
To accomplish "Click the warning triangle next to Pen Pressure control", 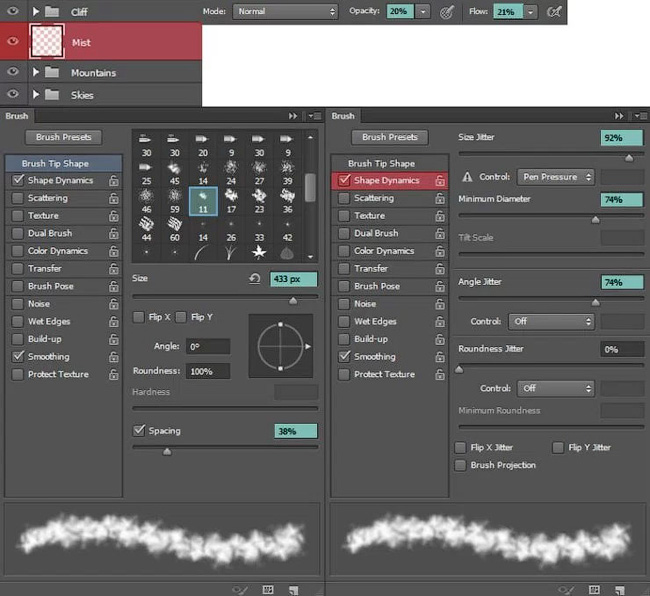I will [467, 177].
